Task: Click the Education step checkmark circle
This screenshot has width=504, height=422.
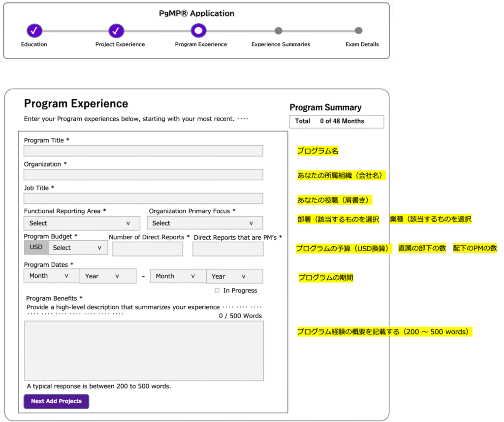Action: (34, 31)
